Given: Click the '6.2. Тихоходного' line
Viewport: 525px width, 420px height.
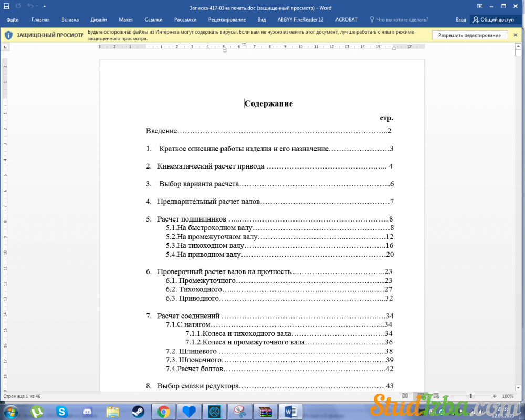Looking at the screenshot, I should pos(279,289).
